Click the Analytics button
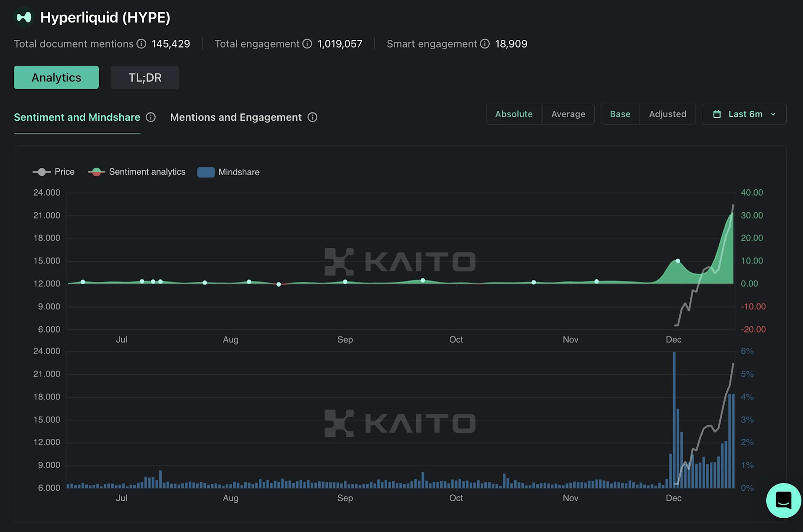Viewport: 803px width, 532px height. [x=56, y=77]
